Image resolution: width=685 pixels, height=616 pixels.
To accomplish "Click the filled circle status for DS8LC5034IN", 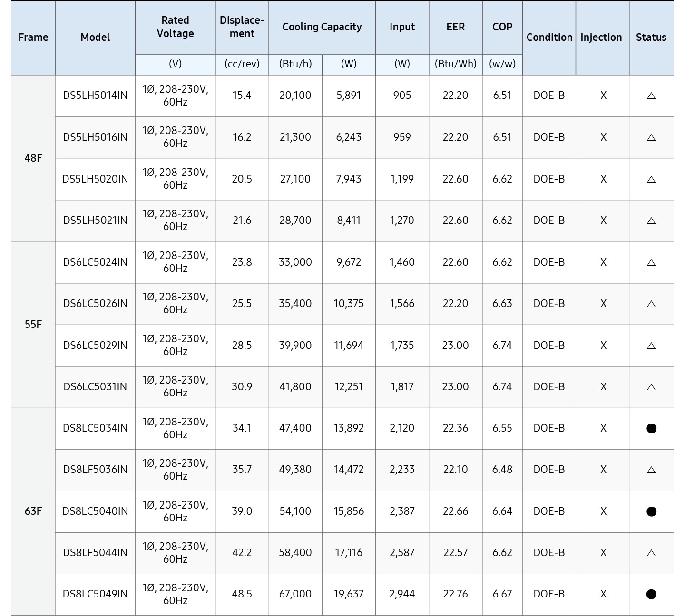I will pos(651,428).
